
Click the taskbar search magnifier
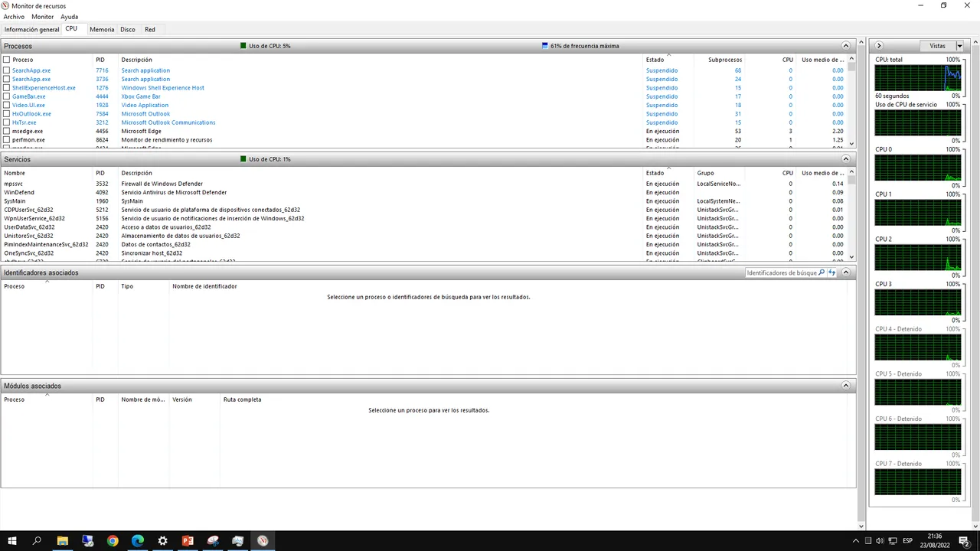point(38,540)
